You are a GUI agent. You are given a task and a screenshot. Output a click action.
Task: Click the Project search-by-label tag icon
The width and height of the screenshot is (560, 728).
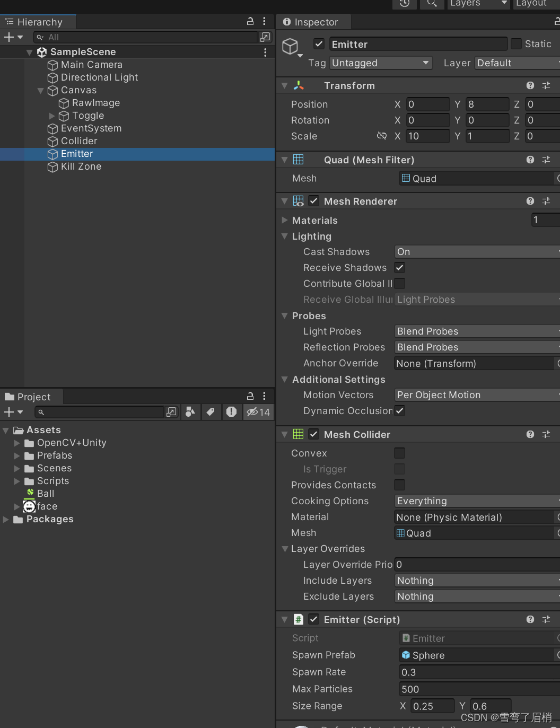pos(211,412)
